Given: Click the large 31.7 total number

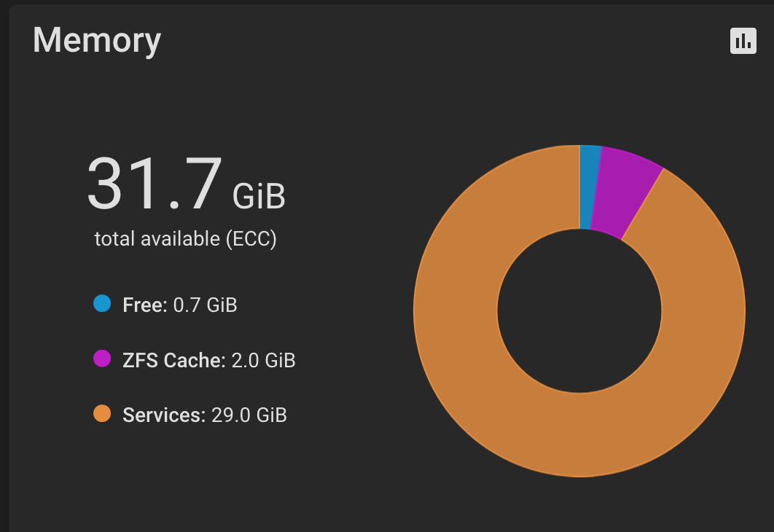Looking at the screenshot, I should point(155,184).
